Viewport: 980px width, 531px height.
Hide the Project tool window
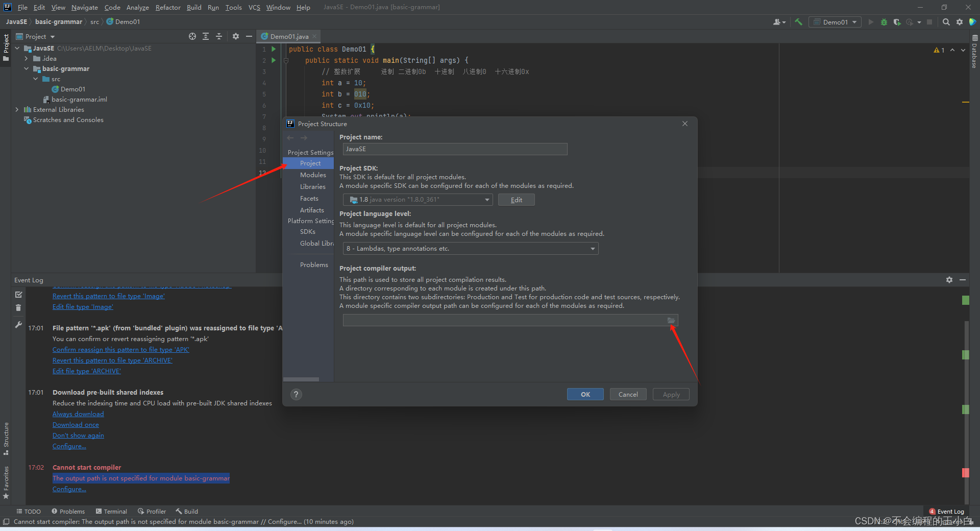[249, 36]
